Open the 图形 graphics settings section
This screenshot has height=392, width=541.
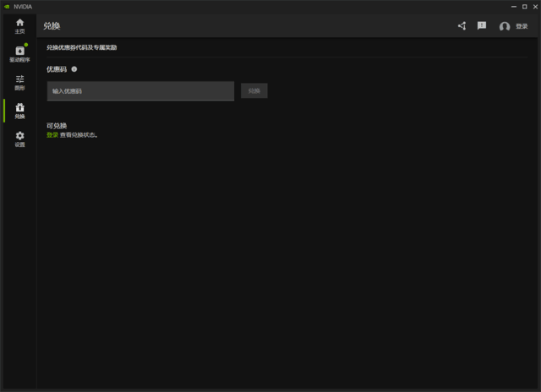pyautogui.click(x=19, y=83)
